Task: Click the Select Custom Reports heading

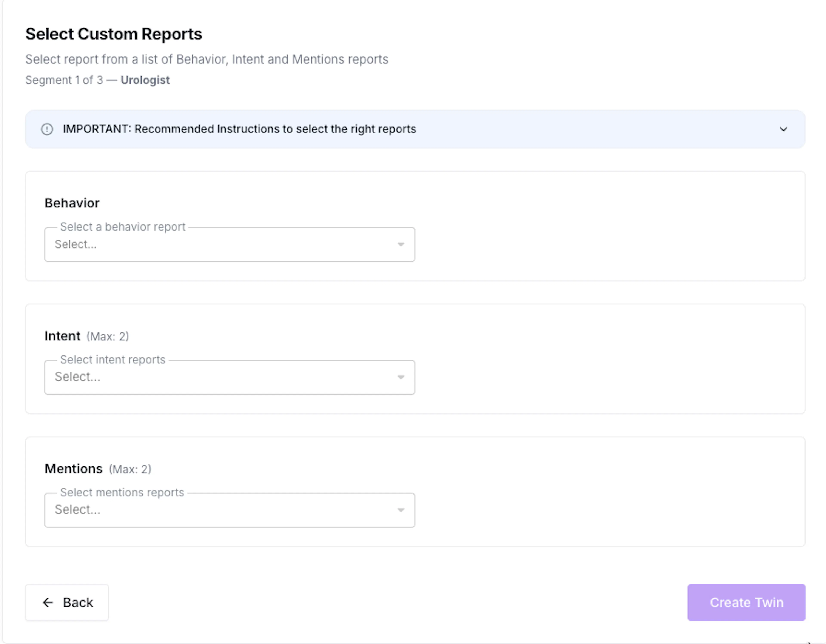Action: [x=114, y=34]
